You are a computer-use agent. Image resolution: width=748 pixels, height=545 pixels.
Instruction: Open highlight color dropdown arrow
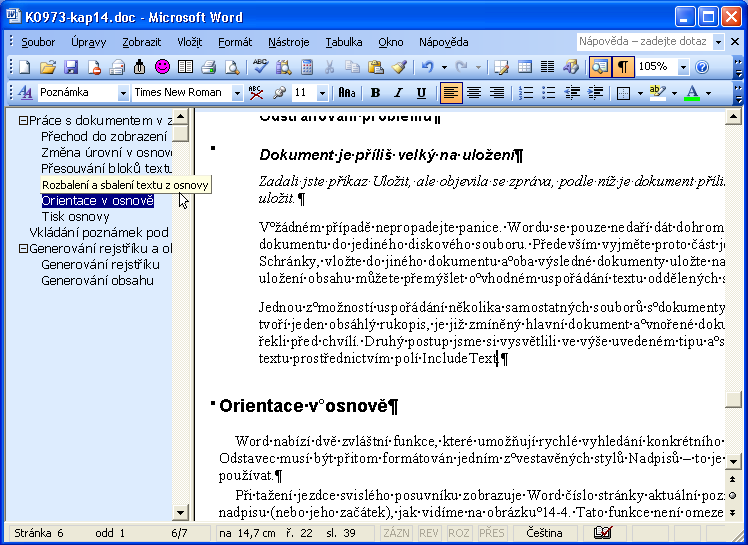click(674, 93)
